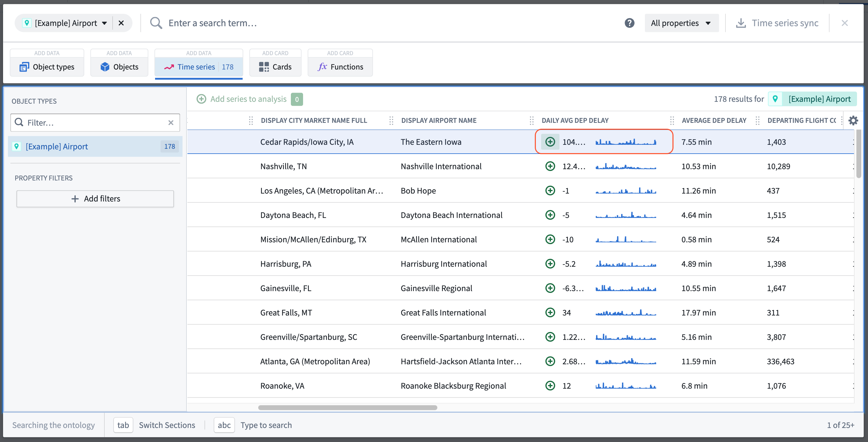Toggle add series for Great Falls row

point(550,312)
